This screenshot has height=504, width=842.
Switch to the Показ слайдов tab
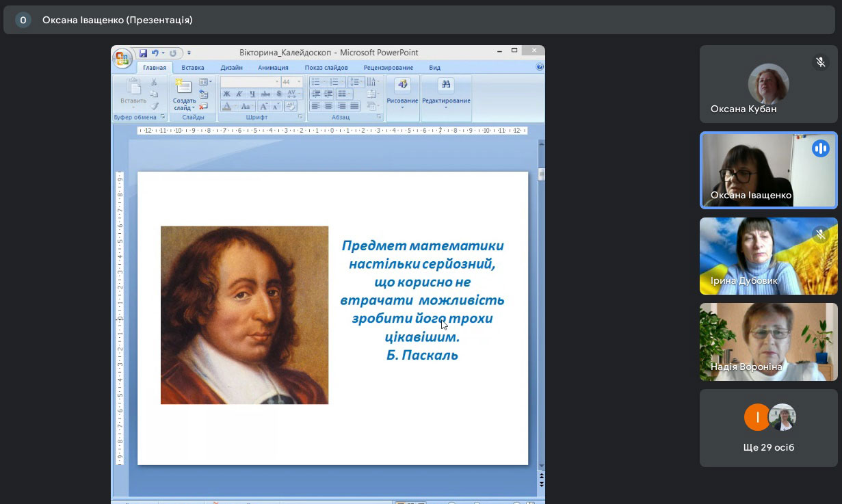[x=326, y=68]
